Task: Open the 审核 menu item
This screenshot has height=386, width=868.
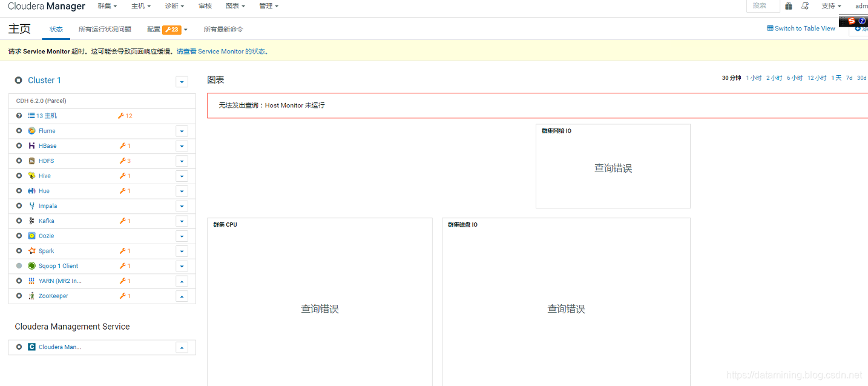Action: click(205, 6)
